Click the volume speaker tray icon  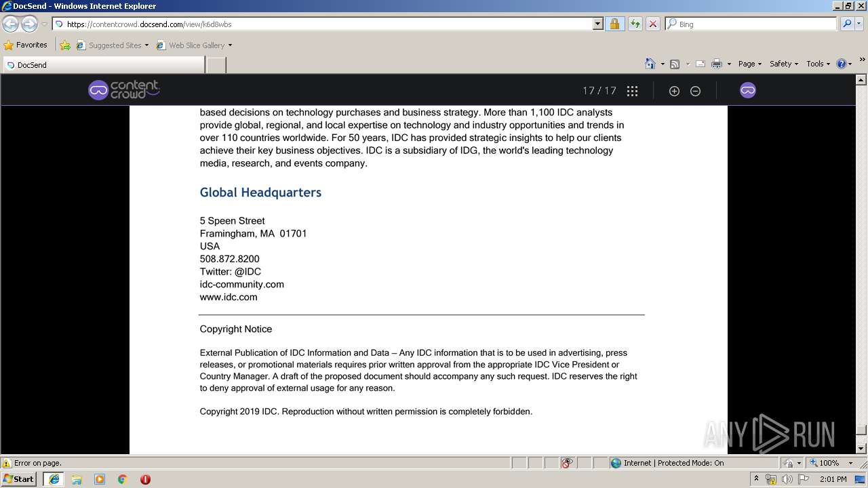point(787,479)
